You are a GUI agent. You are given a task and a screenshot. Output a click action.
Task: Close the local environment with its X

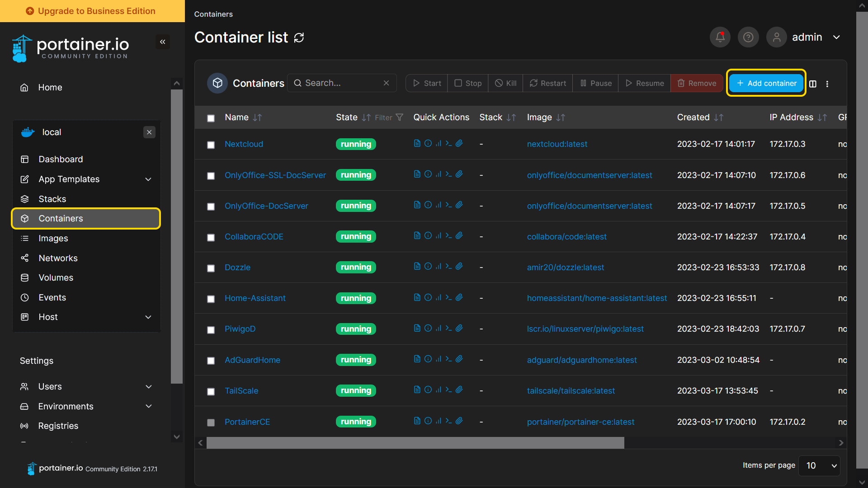tap(149, 132)
